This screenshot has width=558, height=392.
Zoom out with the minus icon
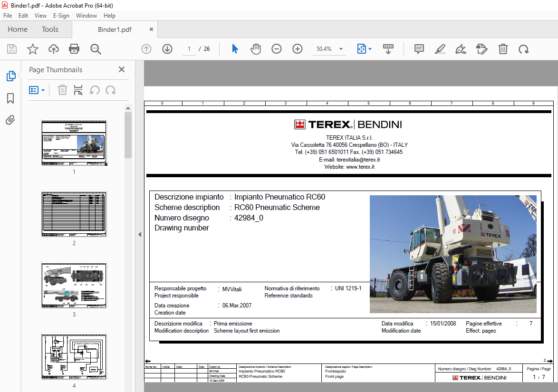coord(277,49)
